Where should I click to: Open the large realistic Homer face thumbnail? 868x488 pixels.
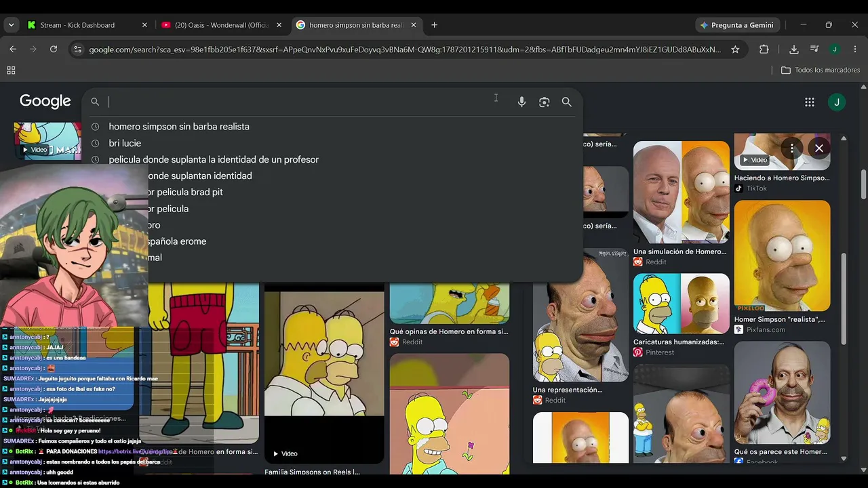pos(580,315)
